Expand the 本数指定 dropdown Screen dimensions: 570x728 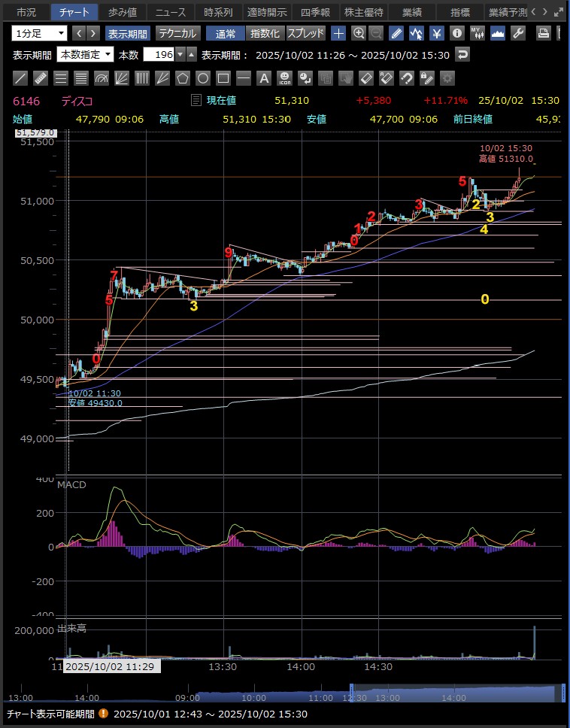pos(86,54)
